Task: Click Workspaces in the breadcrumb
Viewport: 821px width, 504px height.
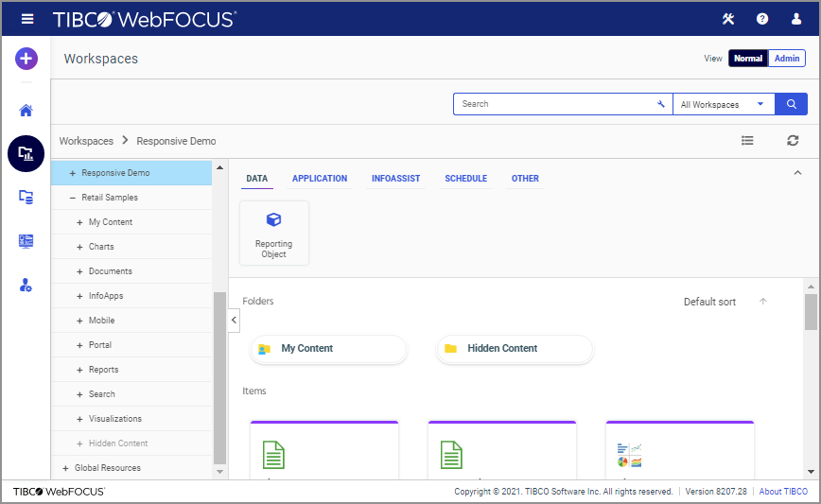Action: click(86, 141)
